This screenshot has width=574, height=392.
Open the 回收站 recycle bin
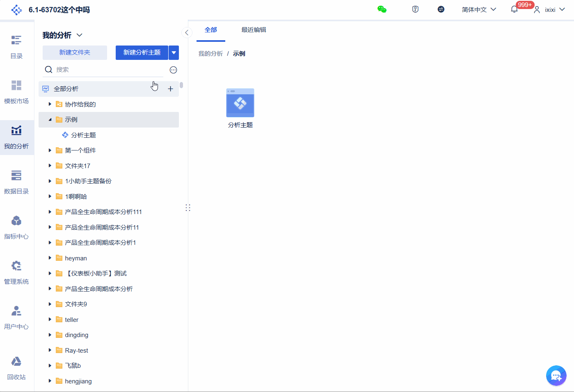click(16, 368)
